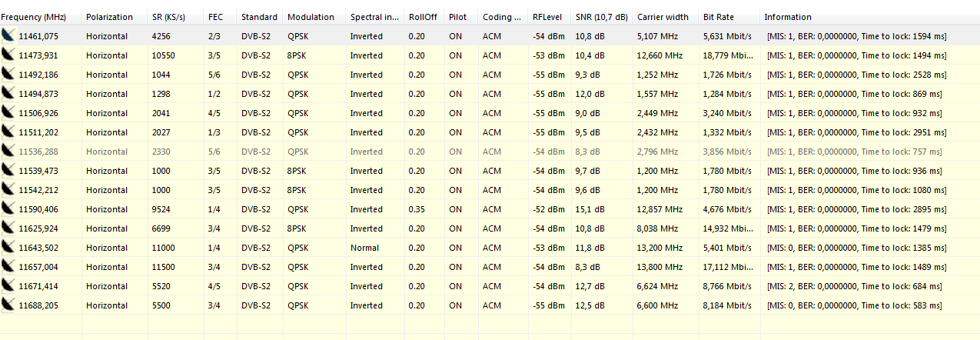The width and height of the screenshot is (980, 340).
Task: Click bit rate 3,240 Mbit/s
Action: (728, 113)
